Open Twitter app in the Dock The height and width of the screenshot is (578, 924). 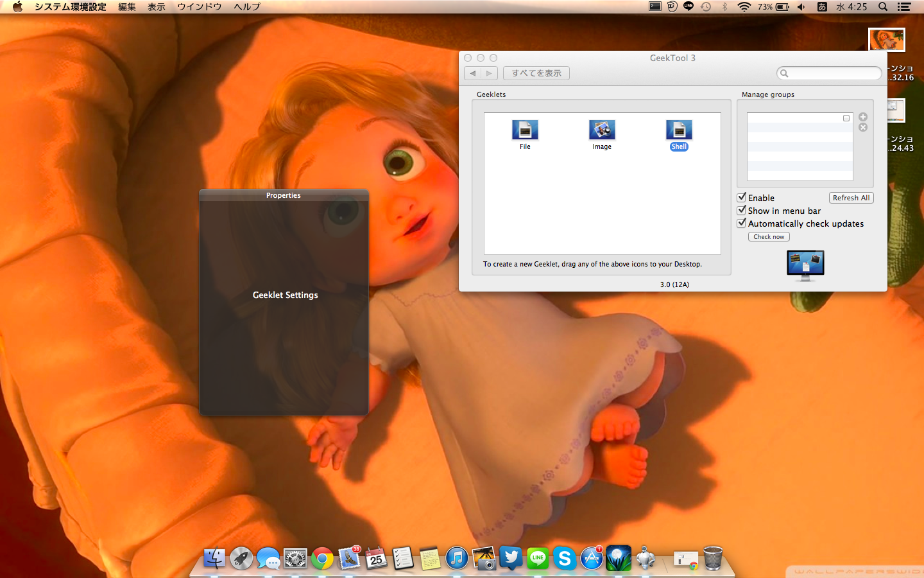511,559
